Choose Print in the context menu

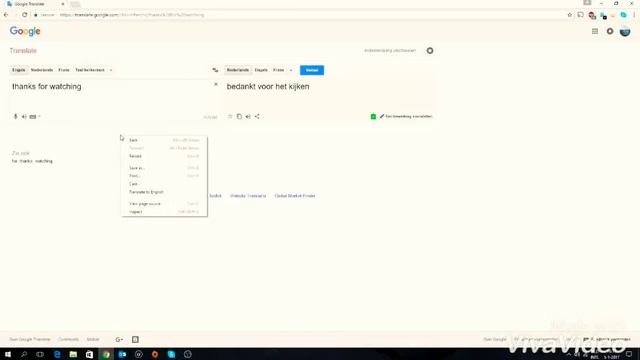pyautogui.click(x=164, y=176)
